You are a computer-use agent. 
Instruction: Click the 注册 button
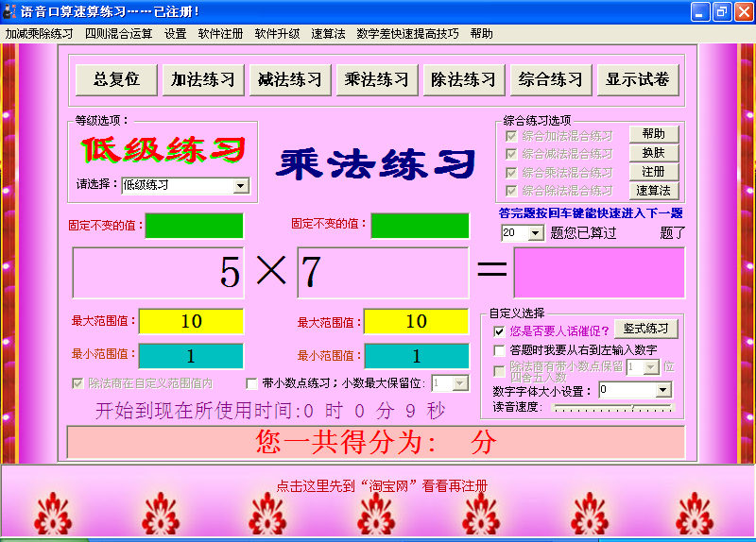(x=654, y=172)
